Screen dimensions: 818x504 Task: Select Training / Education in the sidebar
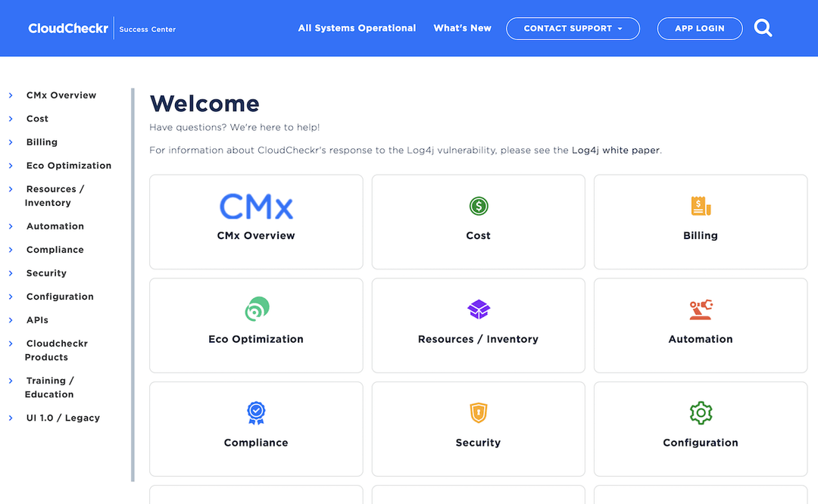point(49,387)
